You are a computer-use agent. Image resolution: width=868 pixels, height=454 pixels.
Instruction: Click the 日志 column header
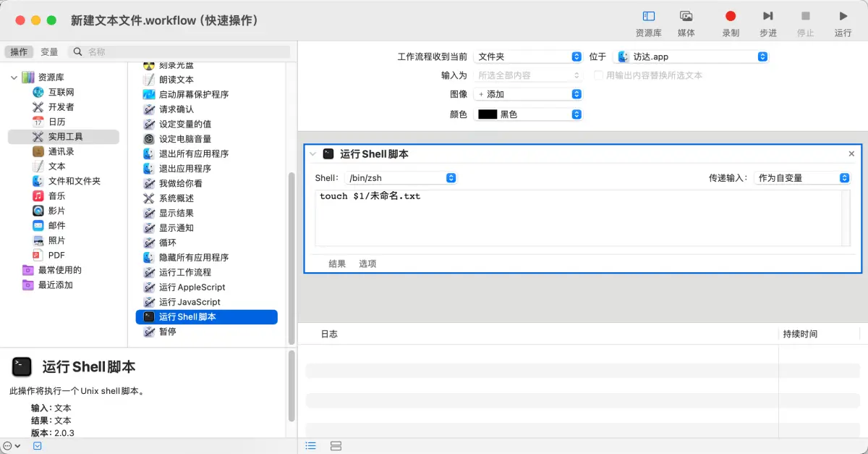[329, 334]
